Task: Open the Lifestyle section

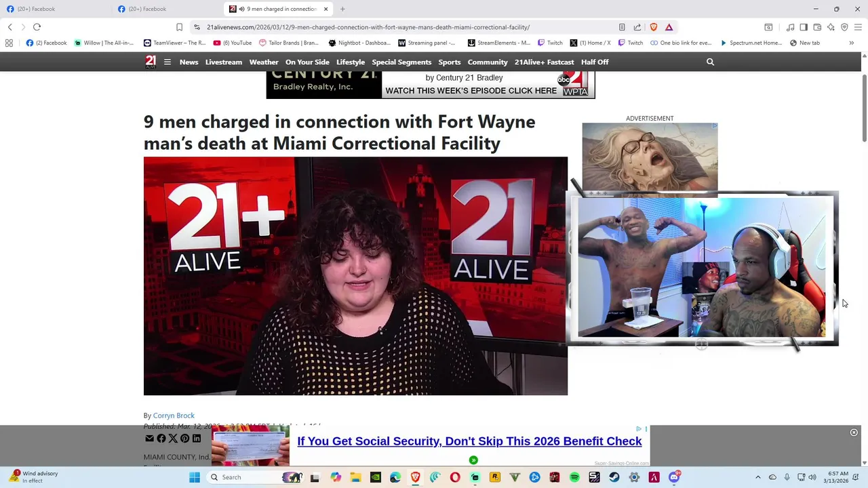Action: (351, 62)
